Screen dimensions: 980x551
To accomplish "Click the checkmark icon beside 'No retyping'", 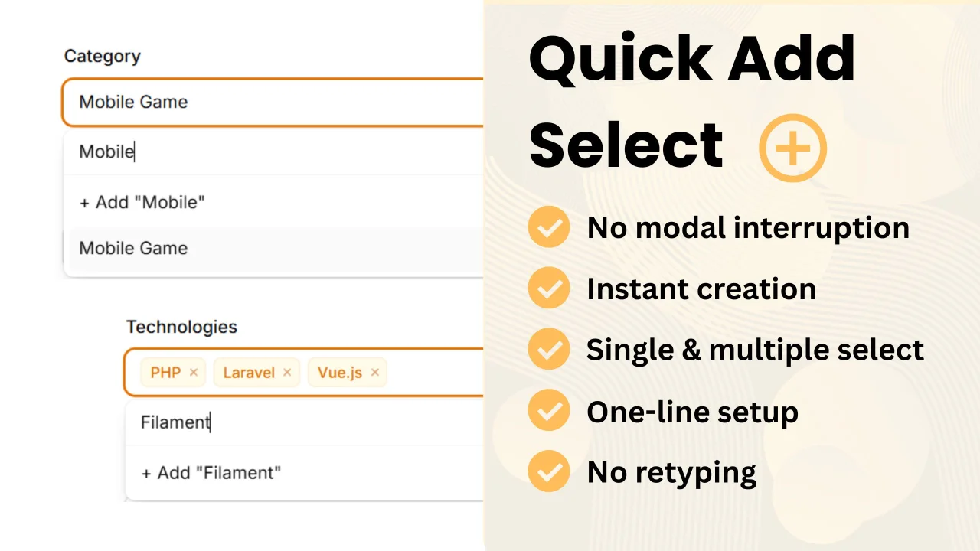I will coord(549,471).
